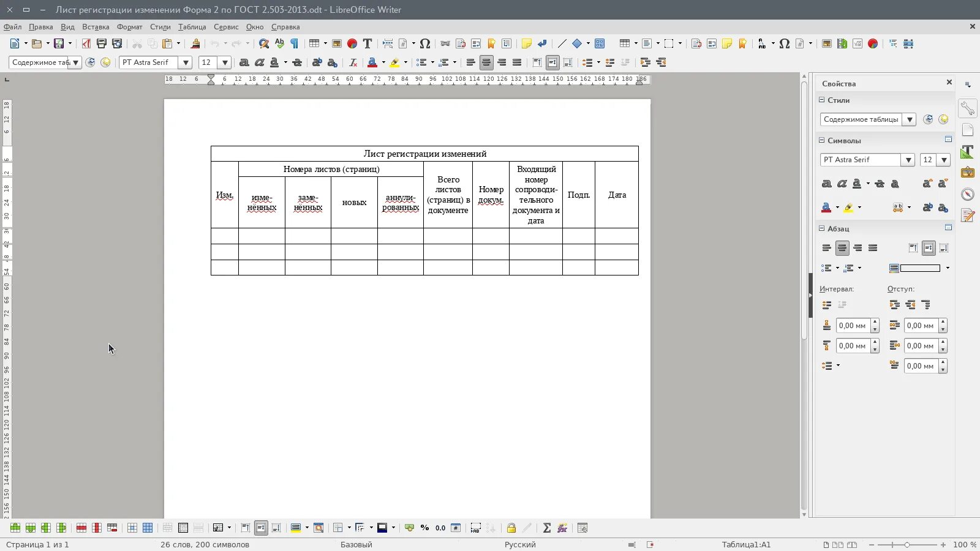Close the Свойства sidebar panel
Image resolution: width=980 pixels, height=551 pixels.
click(x=949, y=82)
